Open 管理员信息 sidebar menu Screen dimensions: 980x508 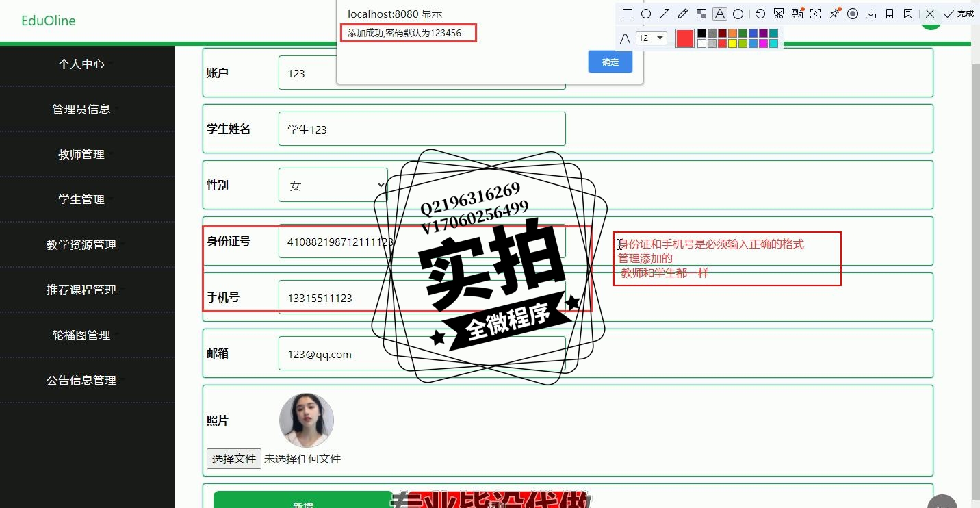81,109
